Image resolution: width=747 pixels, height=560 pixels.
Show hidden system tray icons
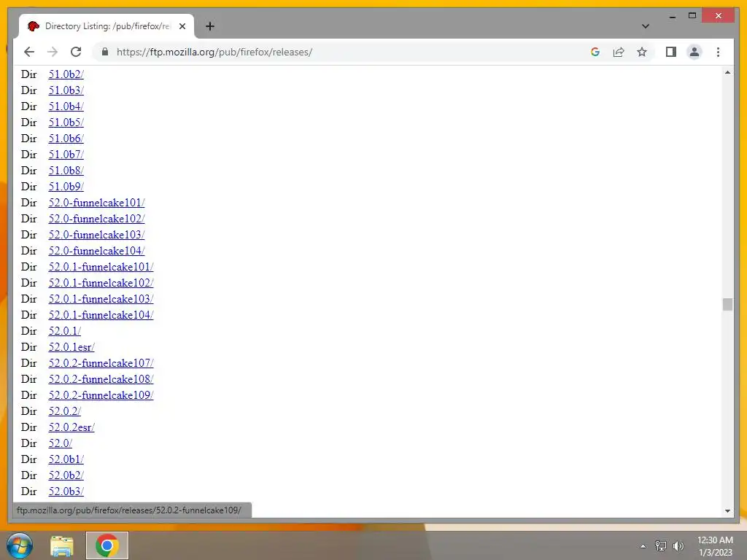click(643, 546)
